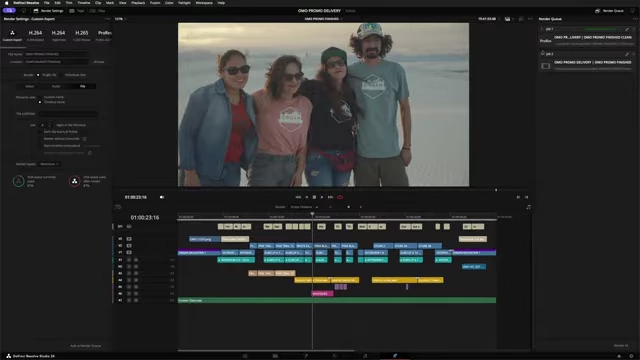Switch to the Video settings tab
Viewport: 640px width, 360px height.
coord(30,87)
